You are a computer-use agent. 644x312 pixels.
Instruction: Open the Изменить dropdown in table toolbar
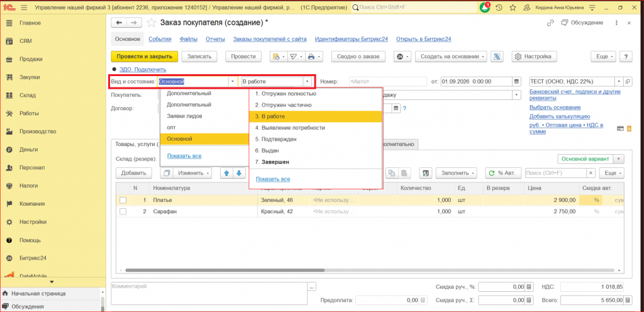(191, 173)
